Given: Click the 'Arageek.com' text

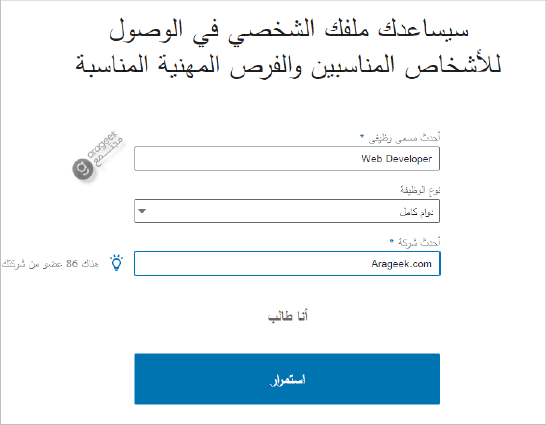Looking at the screenshot, I should [x=401, y=264].
